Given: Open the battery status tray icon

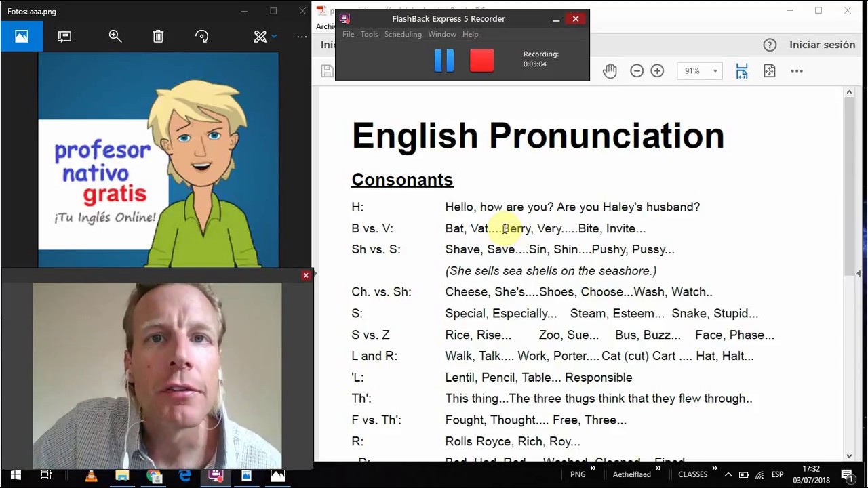Looking at the screenshot, I should click(x=744, y=474).
